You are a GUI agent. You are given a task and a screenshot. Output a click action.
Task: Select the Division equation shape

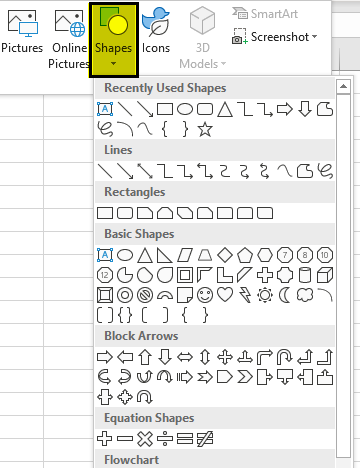(165, 439)
